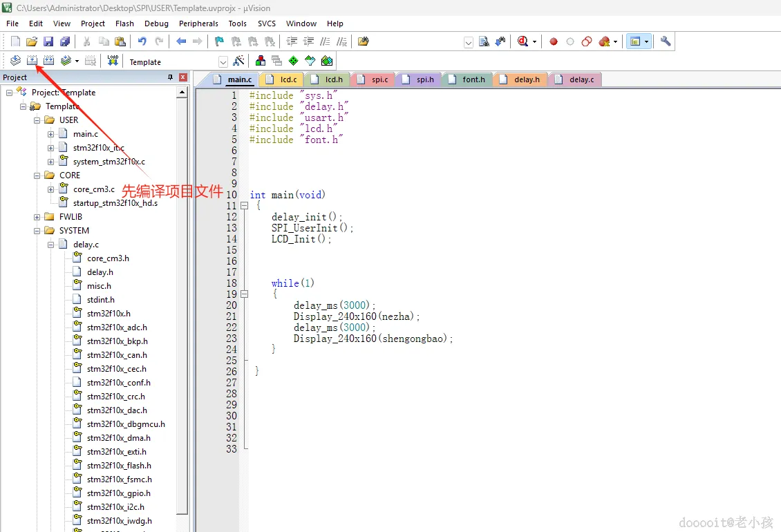Open the Flash menu

[124, 23]
